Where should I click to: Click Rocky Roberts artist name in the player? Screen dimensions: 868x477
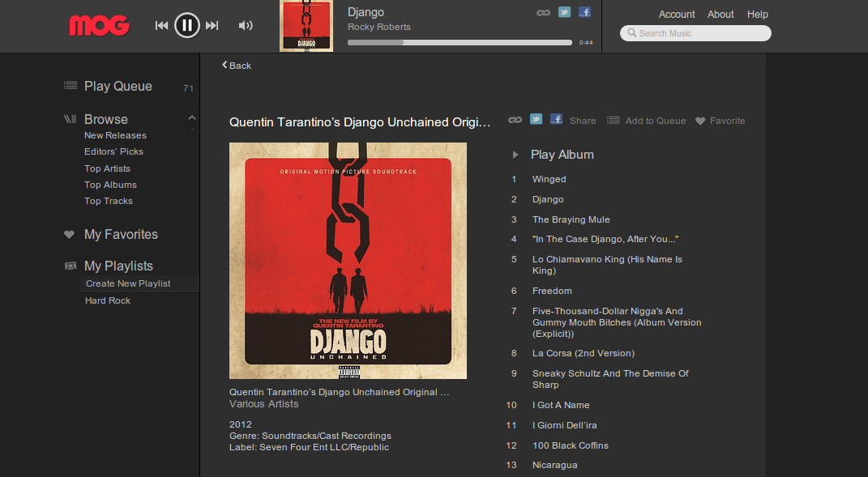[x=379, y=27]
